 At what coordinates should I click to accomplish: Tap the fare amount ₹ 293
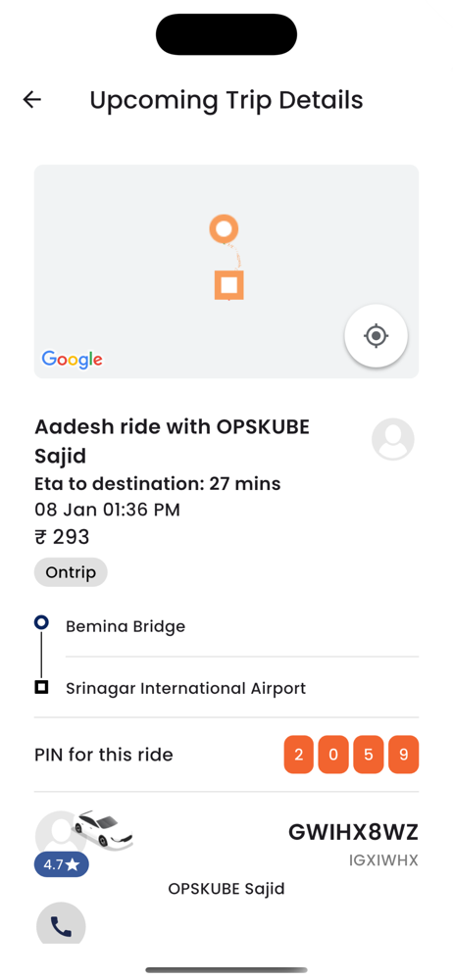pyautogui.click(x=62, y=537)
